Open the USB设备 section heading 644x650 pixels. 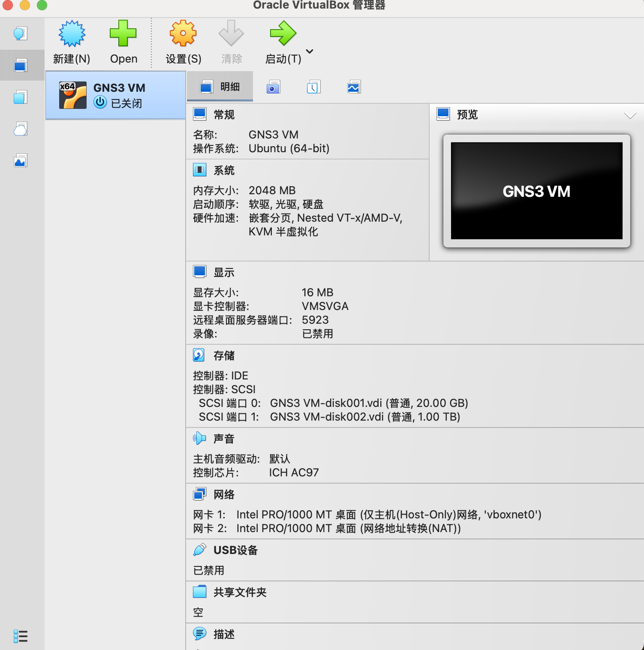[236, 550]
